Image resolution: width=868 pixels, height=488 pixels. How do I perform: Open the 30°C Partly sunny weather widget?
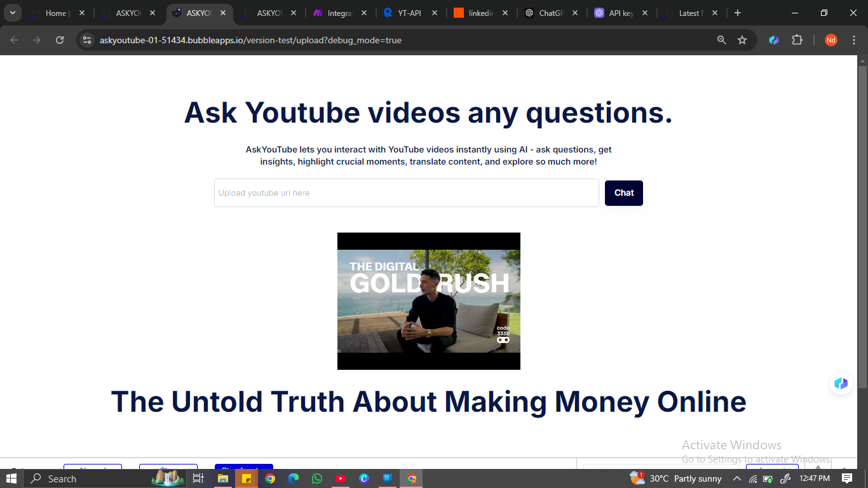(675, 478)
